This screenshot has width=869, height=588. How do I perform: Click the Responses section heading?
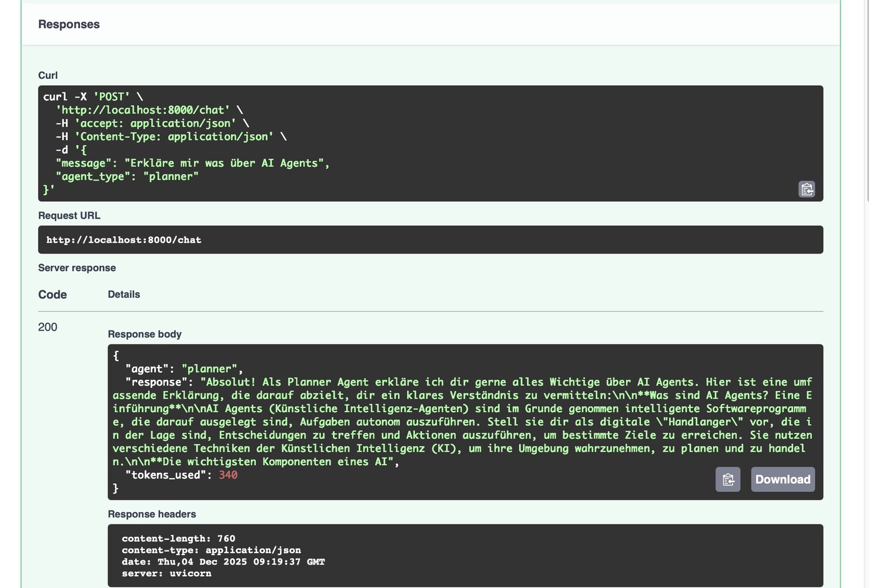pos(69,24)
